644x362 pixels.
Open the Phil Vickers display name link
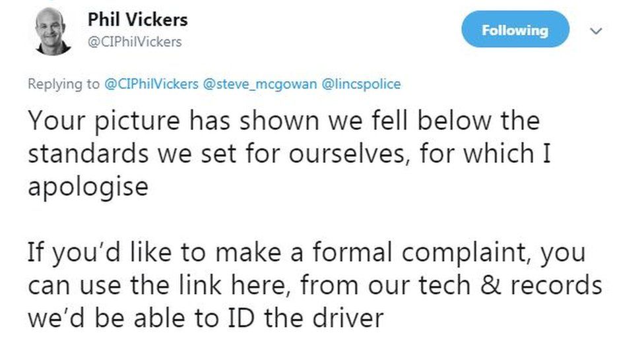pos(137,20)
